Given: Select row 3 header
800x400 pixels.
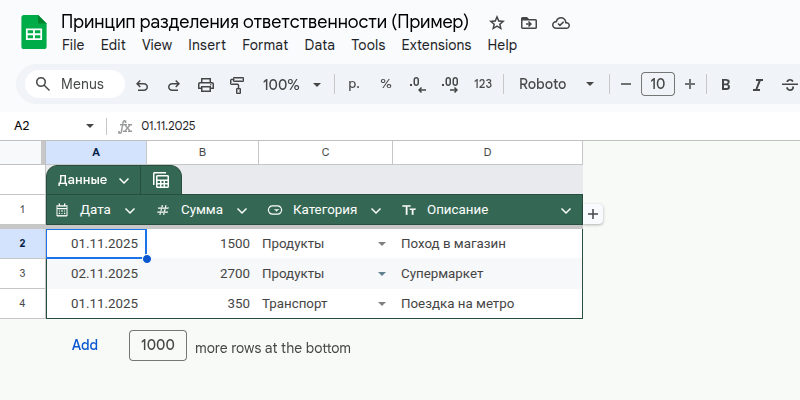Looking at the screenshot, I should click(x=22, y=273).
